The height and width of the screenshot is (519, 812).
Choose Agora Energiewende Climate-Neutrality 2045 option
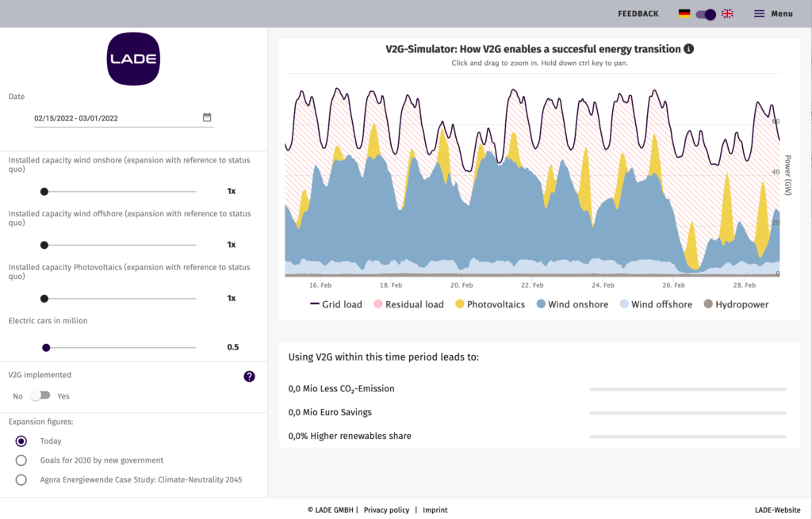pyautogui.click(x=21, y=479)
